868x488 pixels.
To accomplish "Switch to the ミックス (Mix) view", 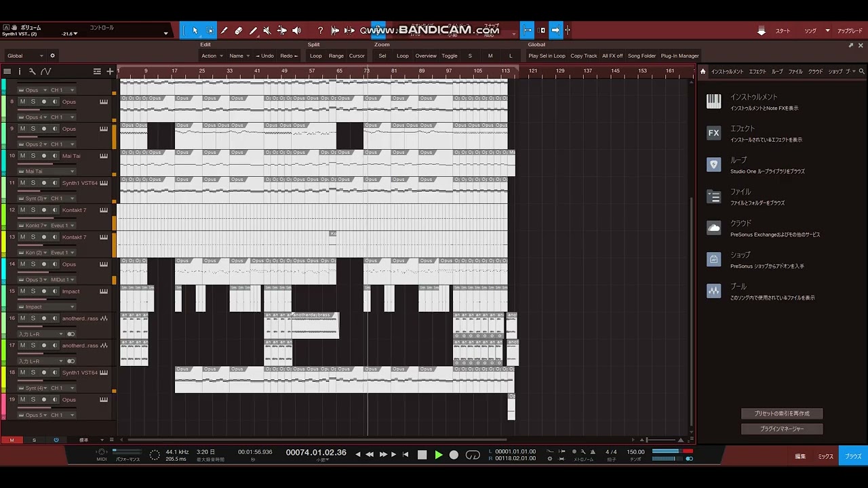I will 825,456.
